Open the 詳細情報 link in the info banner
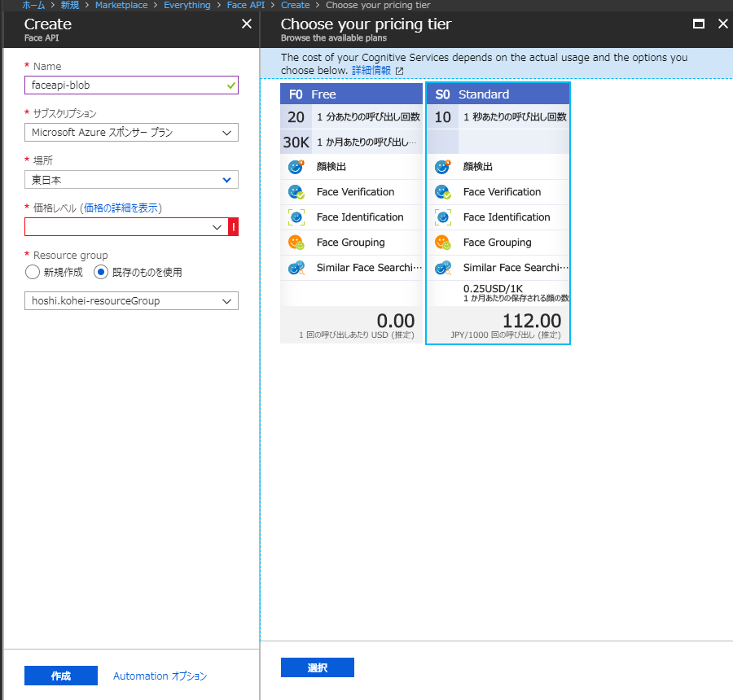733x700 pixels. point(371,71)
